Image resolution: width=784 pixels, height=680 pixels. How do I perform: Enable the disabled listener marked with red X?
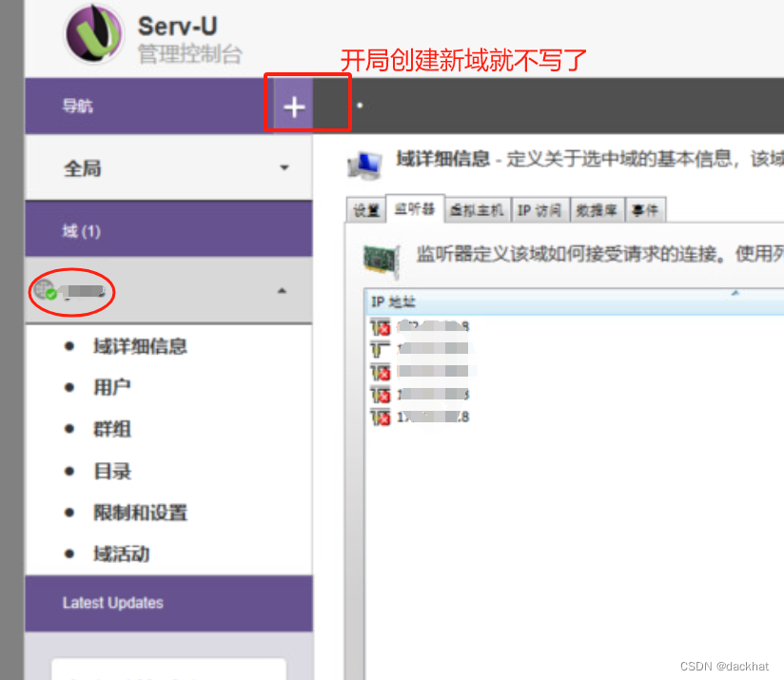pos(381,327)
